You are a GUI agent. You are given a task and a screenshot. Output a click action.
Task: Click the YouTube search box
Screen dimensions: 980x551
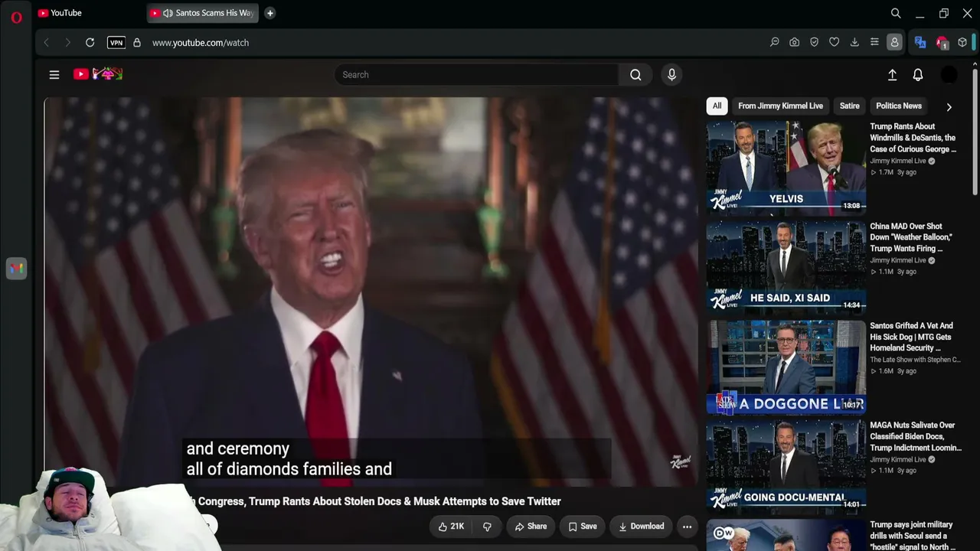pos(476,75)
